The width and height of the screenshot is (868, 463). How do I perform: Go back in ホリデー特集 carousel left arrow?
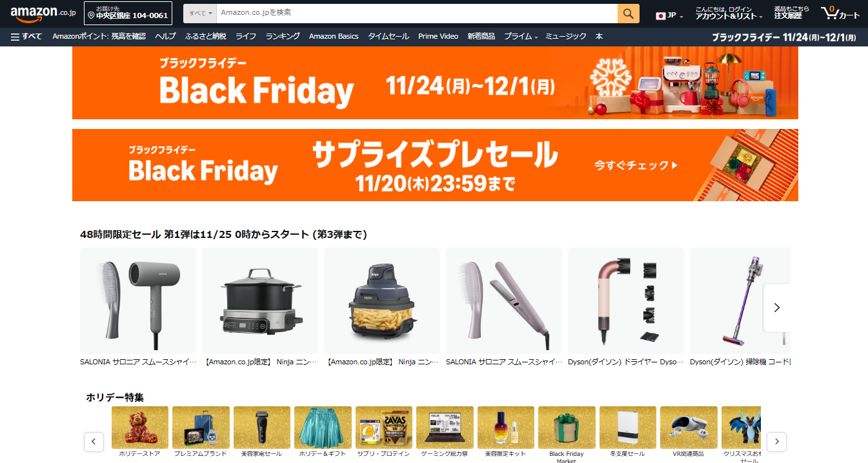tap(94, 442)
